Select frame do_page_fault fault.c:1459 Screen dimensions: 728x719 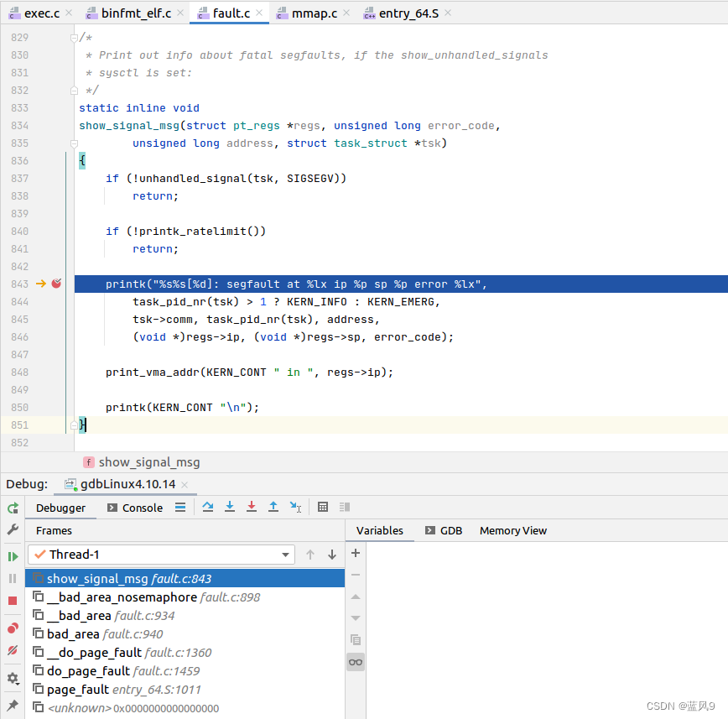(185, 671)
